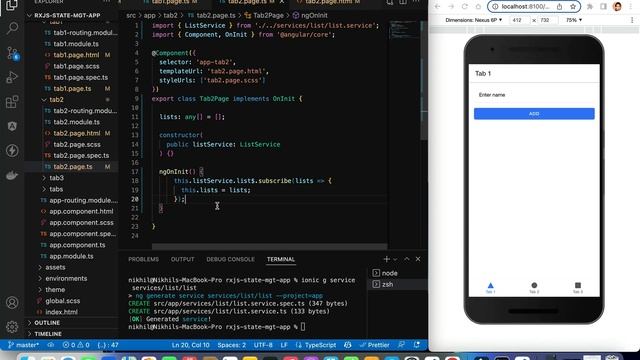Click the browser back arrow
This screenshot has height=360, width=640.
[438, 7]
